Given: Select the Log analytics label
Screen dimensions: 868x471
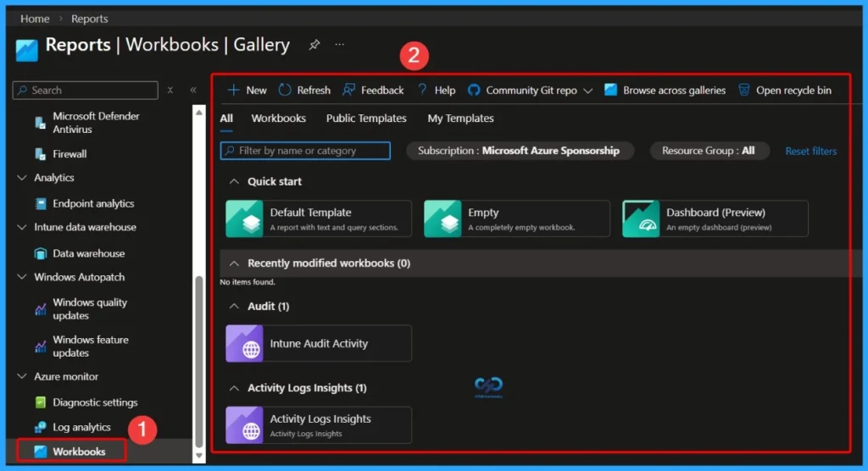Looking at the screenshot, I should pyautogui.click(x=81, y=427).
